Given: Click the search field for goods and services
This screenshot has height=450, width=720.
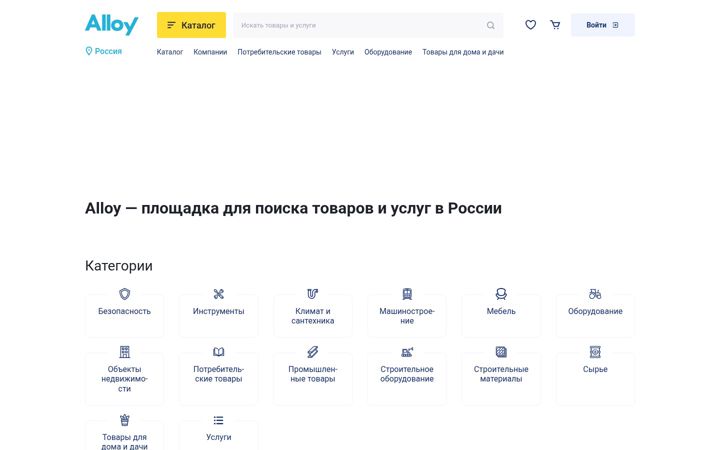Looking at the screenshot, I should (368, 25).
